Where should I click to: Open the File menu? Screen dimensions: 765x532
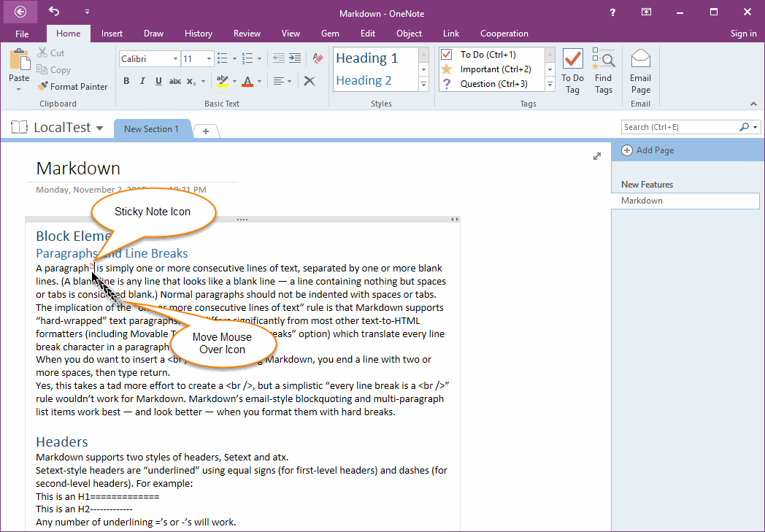pyautogui.click(x=22, y=34)
